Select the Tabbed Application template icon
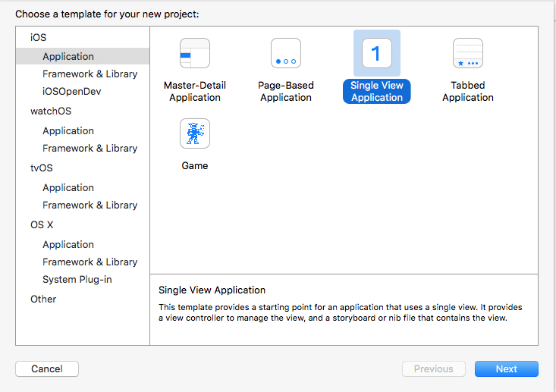 pos(468,54)
